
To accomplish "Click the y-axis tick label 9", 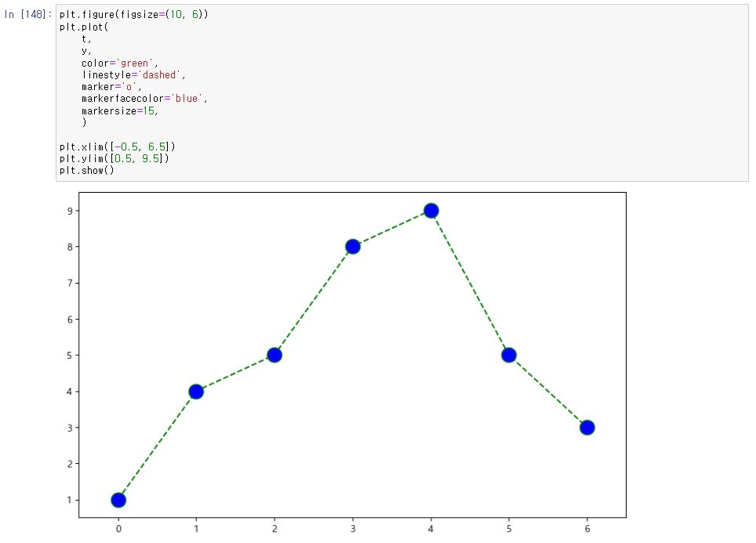I will [71, 211].
